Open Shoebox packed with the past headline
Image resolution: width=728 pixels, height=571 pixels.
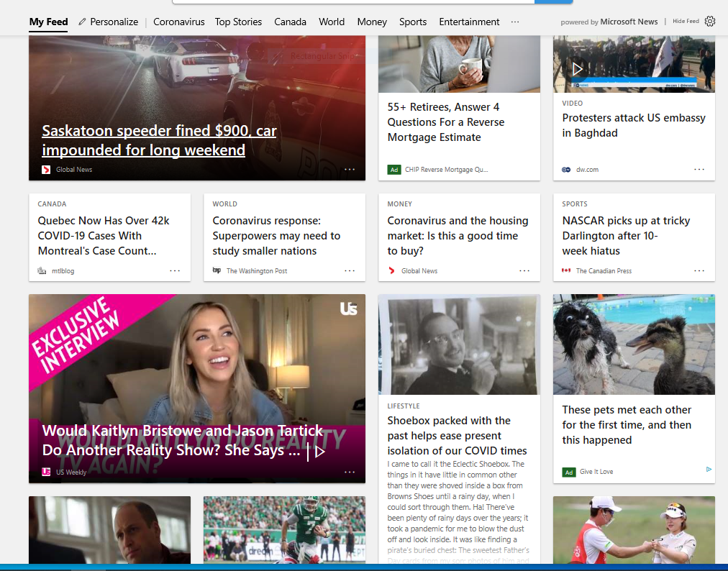457,436
